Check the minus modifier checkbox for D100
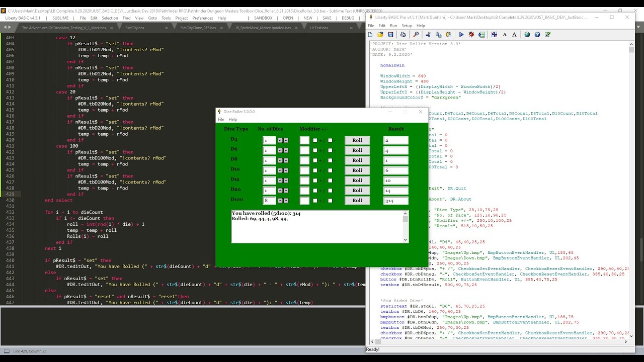This screenshot has height=362, width=644. point(330,201)
